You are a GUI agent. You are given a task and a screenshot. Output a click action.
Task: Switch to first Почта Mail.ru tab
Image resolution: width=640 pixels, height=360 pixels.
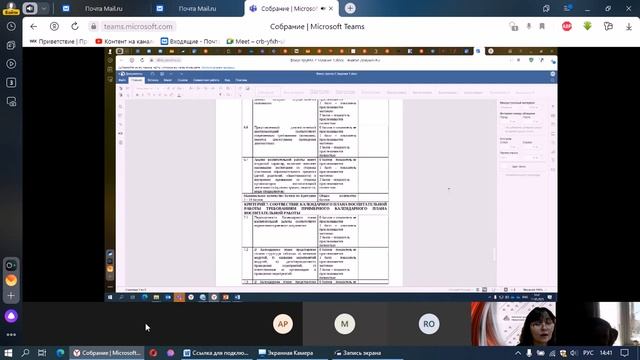(x=103, y=8)
